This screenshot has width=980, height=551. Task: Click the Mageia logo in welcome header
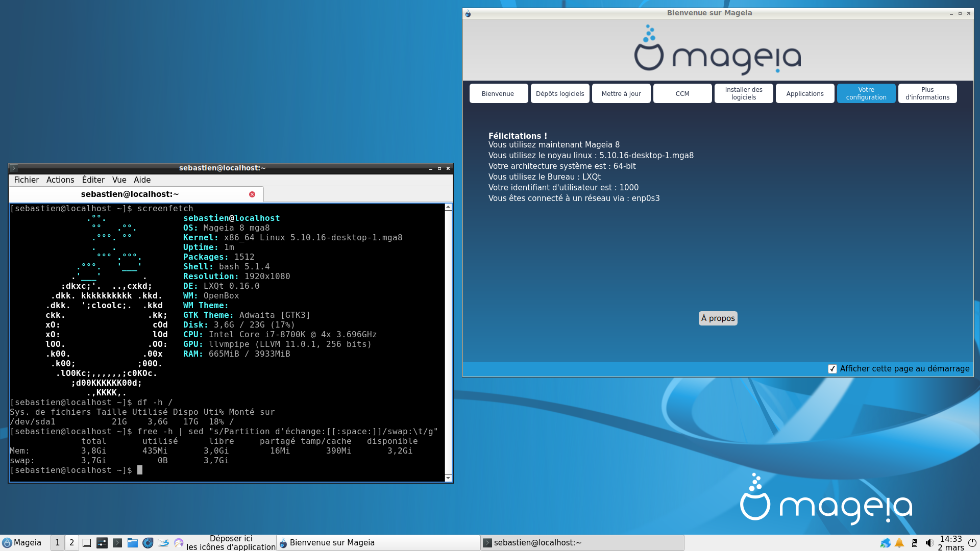click(718, 49)
